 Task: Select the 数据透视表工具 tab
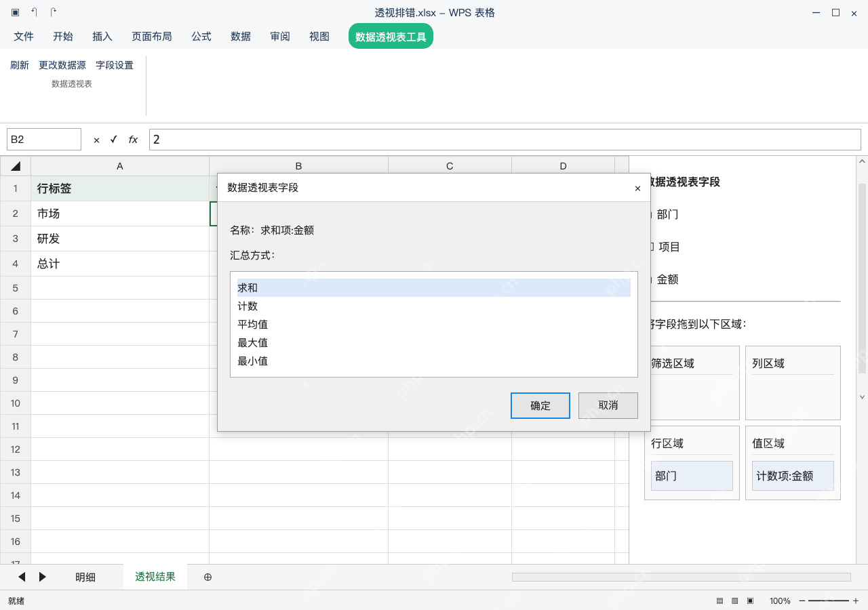point(391,37)
